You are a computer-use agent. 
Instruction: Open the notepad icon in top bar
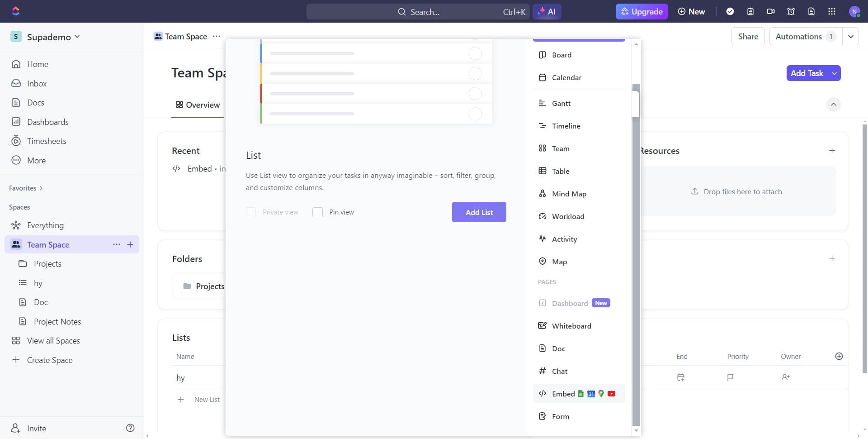[x=750, y=12]
